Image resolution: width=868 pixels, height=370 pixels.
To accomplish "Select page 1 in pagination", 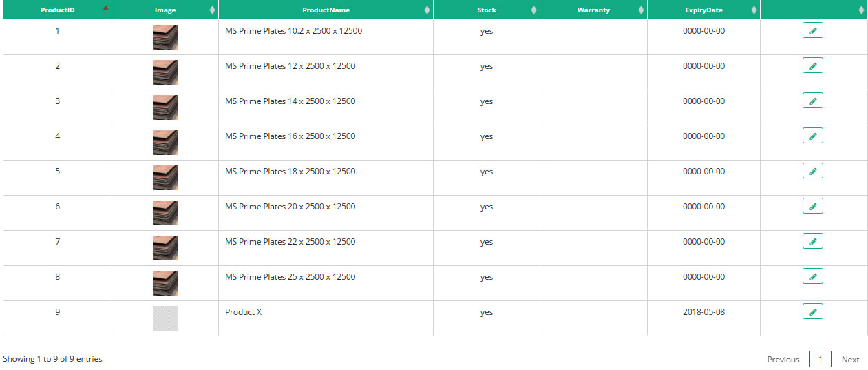I will (820, 359).
